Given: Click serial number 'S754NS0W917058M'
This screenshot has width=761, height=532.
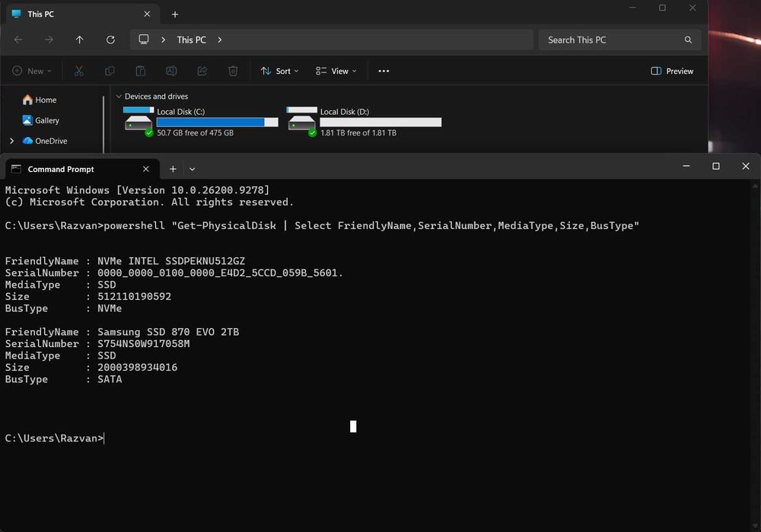Looking at the screenshot, I should click(x=143, y=344).
